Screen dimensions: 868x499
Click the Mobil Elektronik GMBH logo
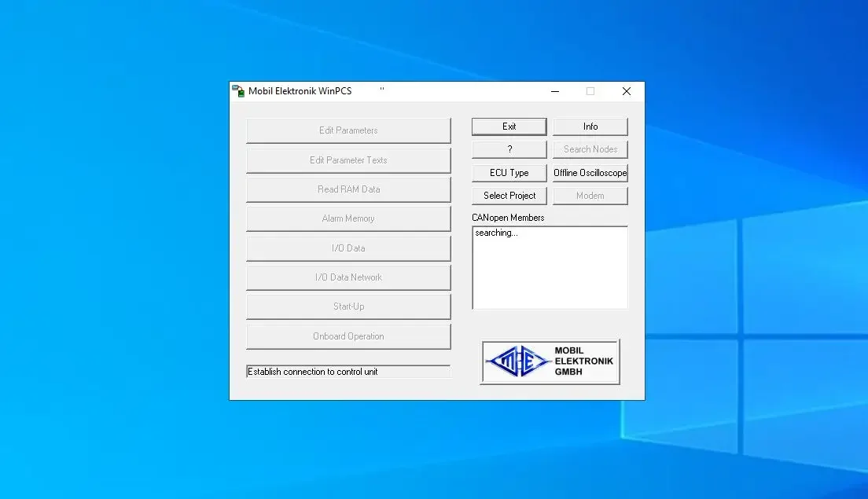point(549,361)
